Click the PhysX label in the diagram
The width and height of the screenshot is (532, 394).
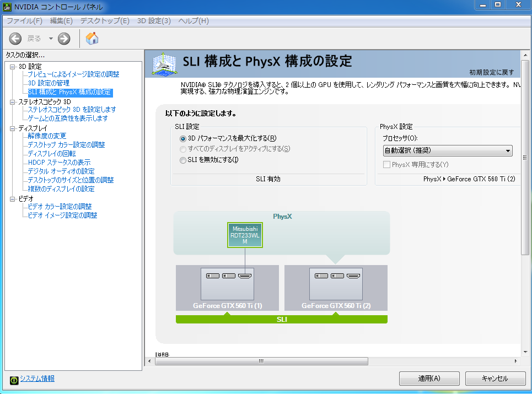282,217
